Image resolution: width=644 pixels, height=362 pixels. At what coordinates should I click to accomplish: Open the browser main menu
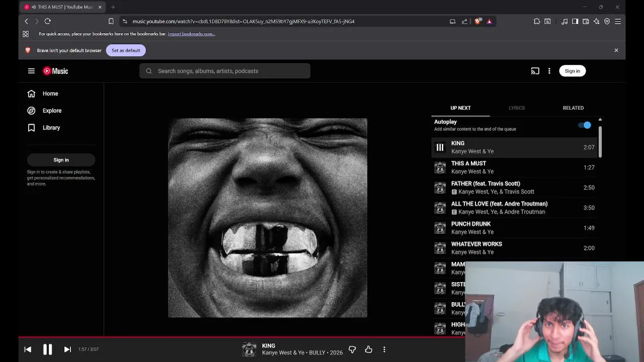coord(618,21)
